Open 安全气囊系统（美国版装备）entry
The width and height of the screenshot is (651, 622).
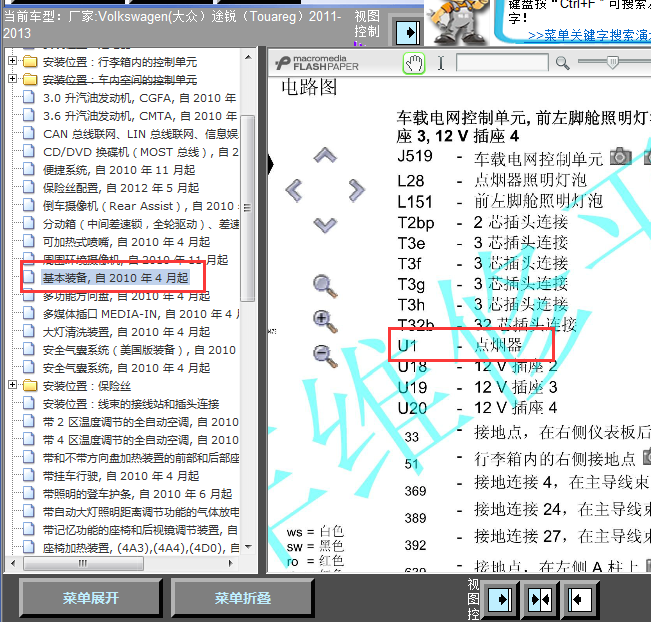[139, 350]
